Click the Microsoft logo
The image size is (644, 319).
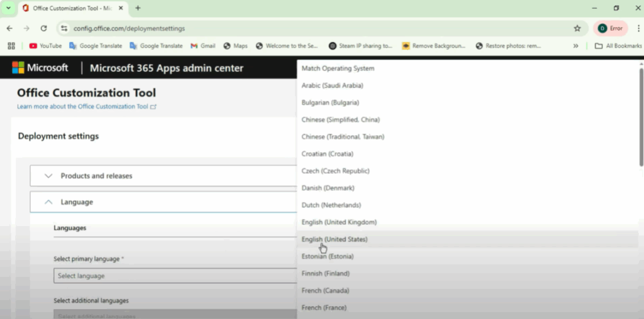(40, 68)
